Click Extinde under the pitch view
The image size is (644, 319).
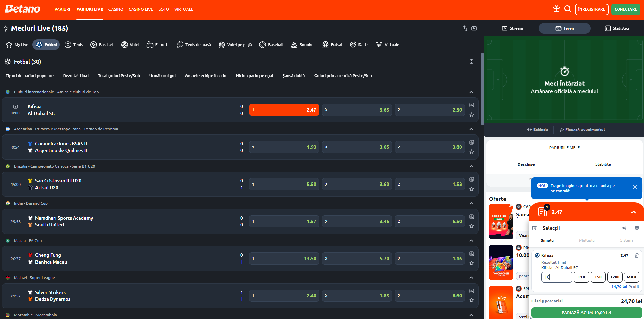(x=538, y=130)
